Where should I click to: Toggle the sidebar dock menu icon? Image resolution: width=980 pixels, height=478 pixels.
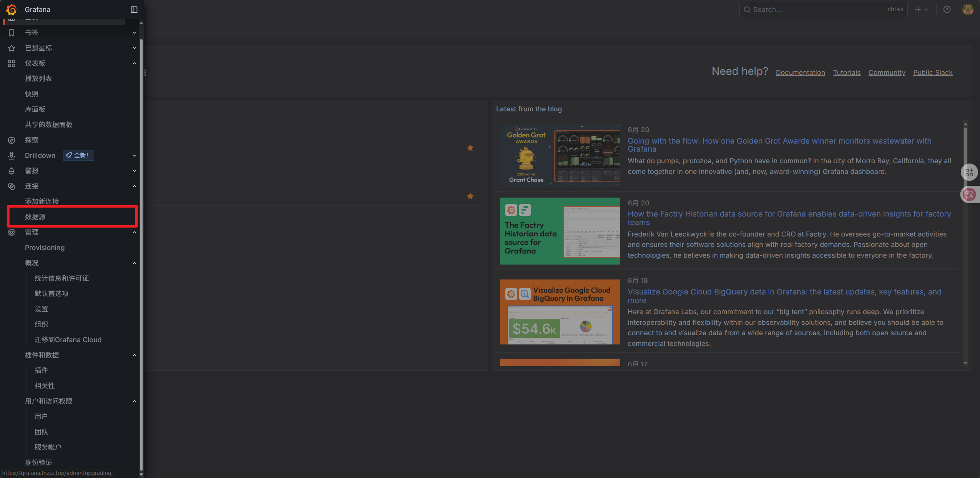[134, 10]
